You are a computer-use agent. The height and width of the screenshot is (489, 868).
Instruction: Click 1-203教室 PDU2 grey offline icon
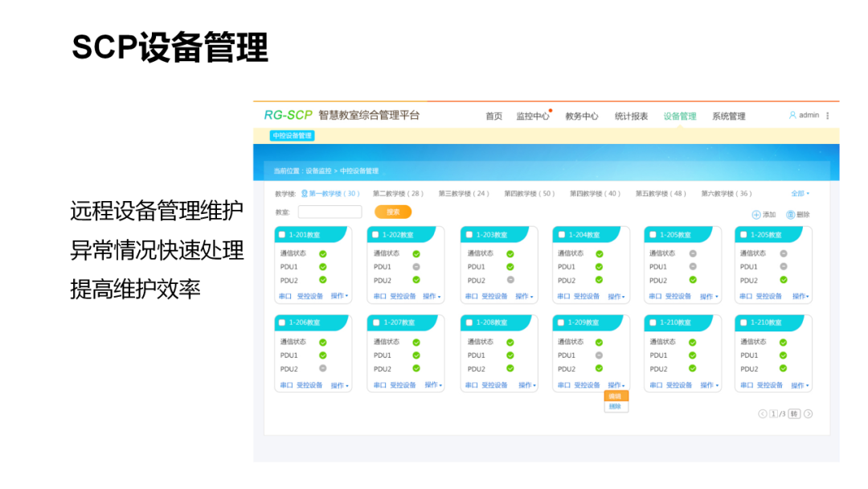pyautogui.click(x=510, y=280)
